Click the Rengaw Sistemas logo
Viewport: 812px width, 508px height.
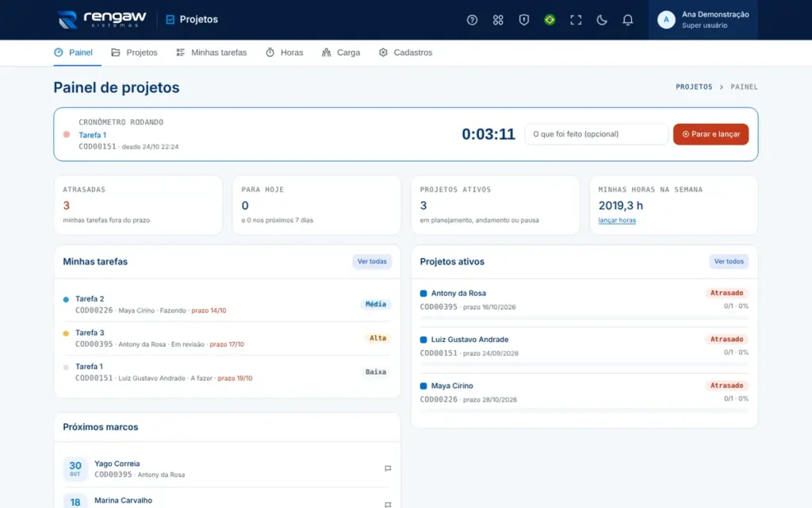click(x=102, y=20)
